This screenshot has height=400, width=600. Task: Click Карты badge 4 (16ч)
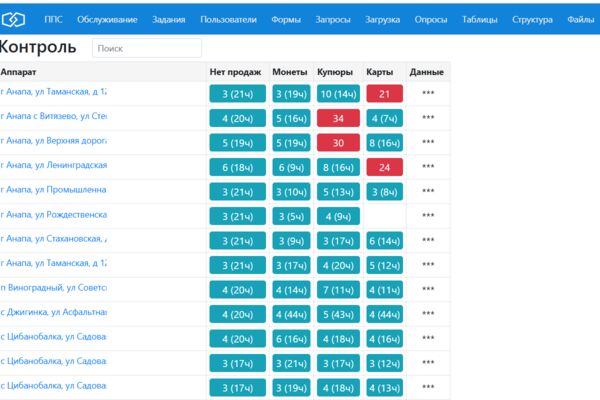(385, 339)
